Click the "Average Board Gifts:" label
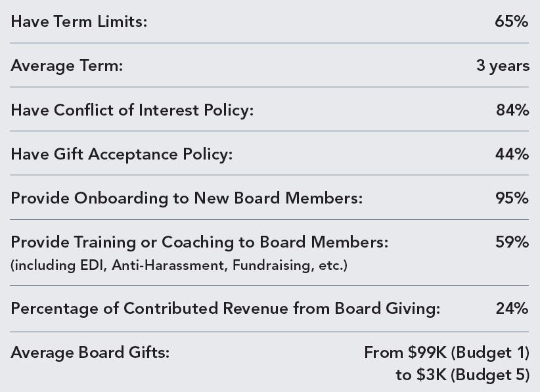 click(90, 353)
